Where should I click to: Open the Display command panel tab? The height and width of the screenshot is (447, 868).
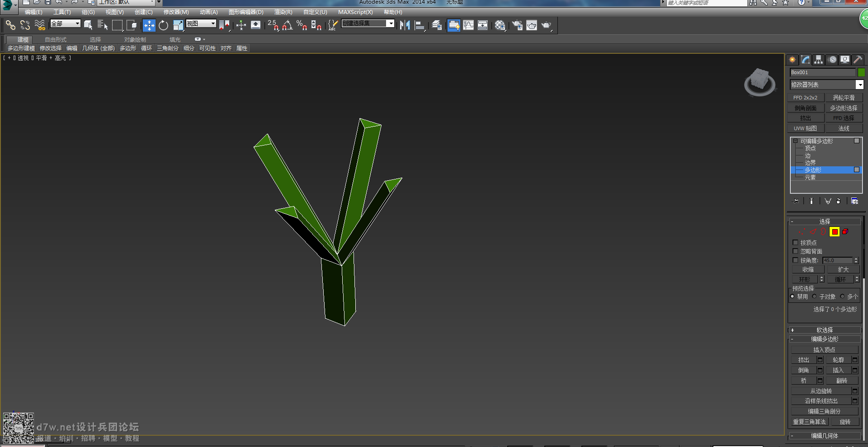(x=844, y=60)
